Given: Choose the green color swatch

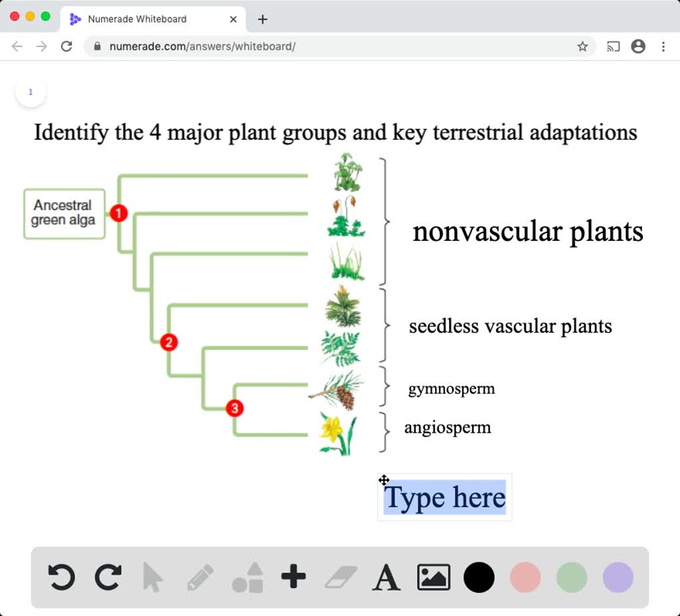Looking at the screenshot, I should [572, 577].
